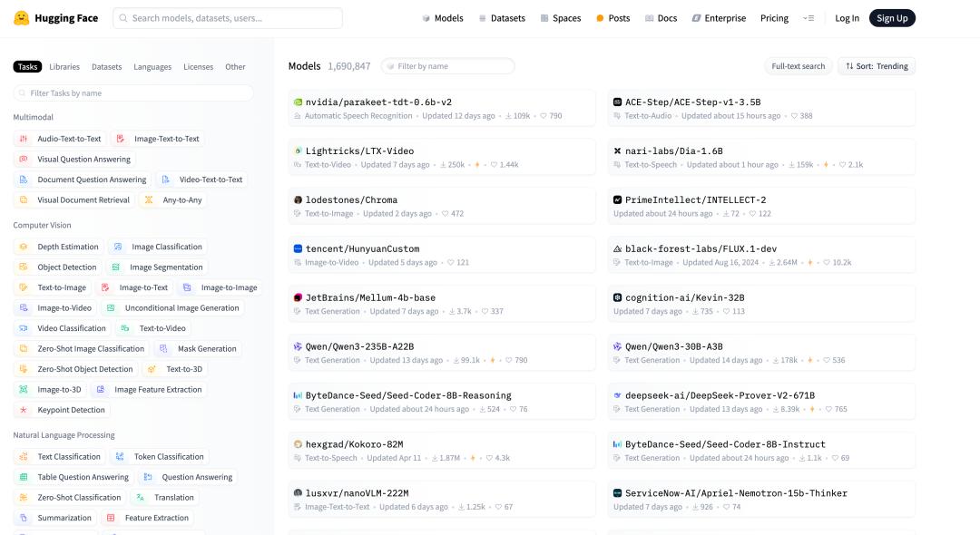
Task: Open the Sort: Trending dropdown
Action: pyautogui.click(x=877, y=66)
